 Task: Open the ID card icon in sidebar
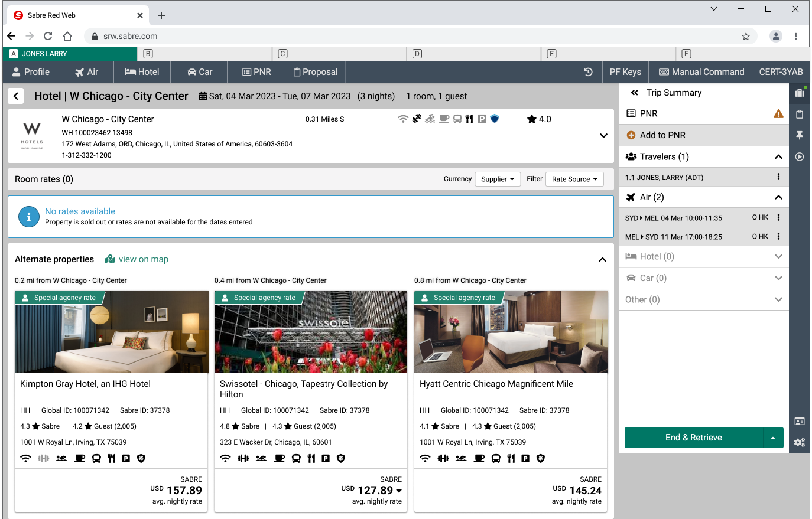[x=800, y=422]
